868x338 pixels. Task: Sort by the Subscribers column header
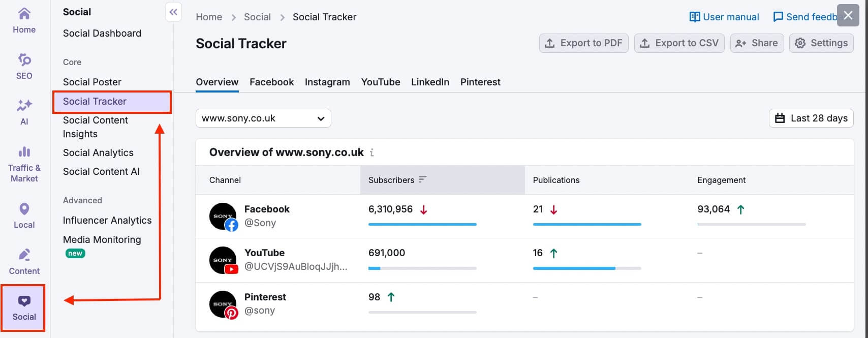click(442, 180)
